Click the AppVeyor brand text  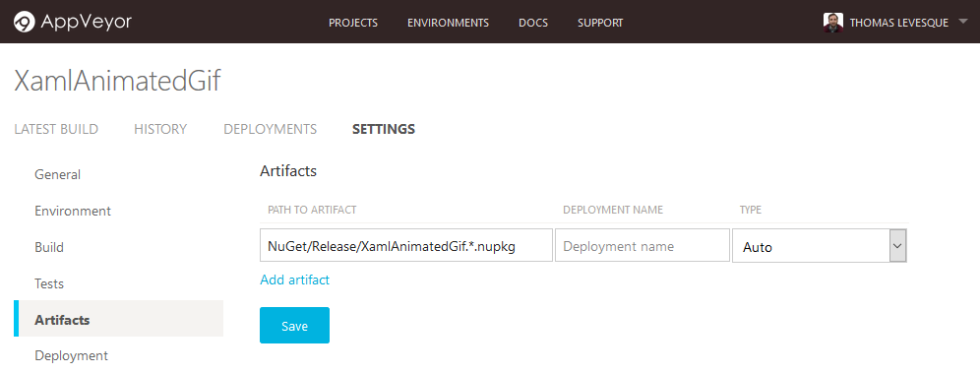tap(87, 23)
